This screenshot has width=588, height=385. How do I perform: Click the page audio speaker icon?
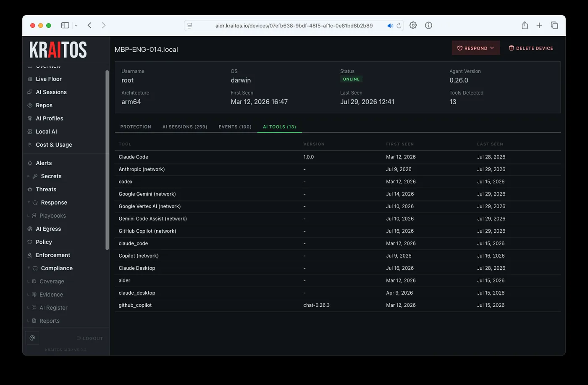(x=390, y=26)
